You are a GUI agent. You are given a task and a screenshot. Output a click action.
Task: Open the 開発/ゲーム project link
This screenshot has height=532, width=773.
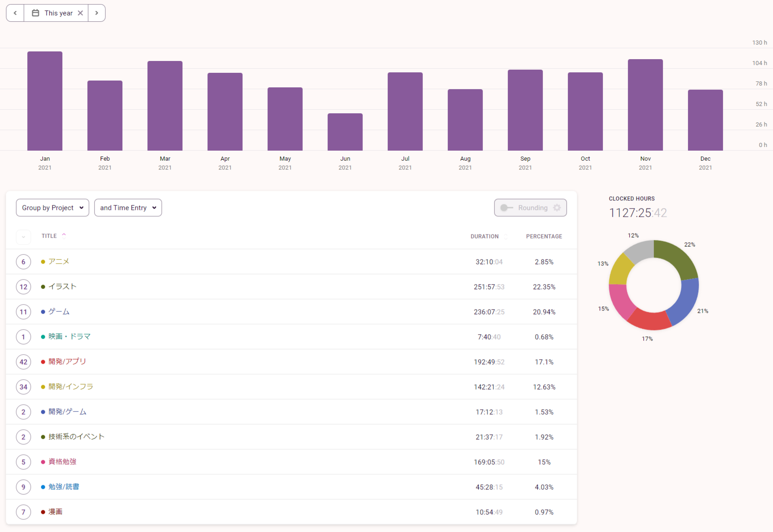pyautogui.click(x=67, y=411)
